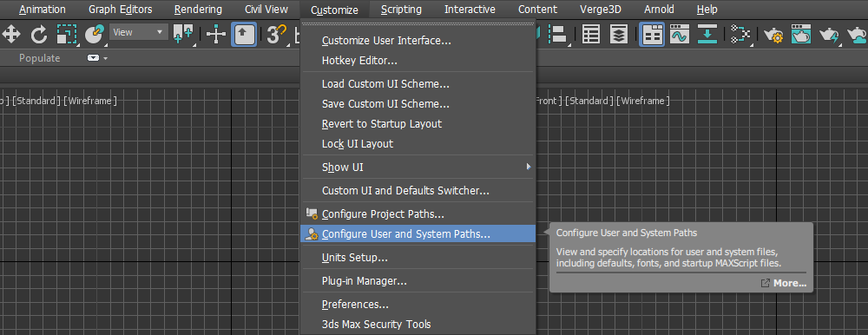Image resolution: width=868 pixels, height=335 pixels.
Task: Click Revert to Startup Layout
Action: (418, 123)
